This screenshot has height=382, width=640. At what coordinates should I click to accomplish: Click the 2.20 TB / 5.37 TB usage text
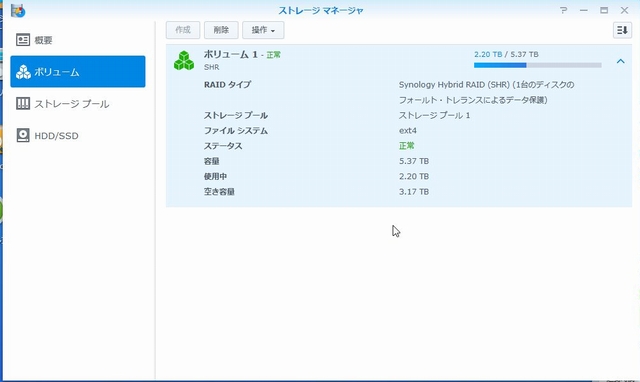(x=506, y=54)
